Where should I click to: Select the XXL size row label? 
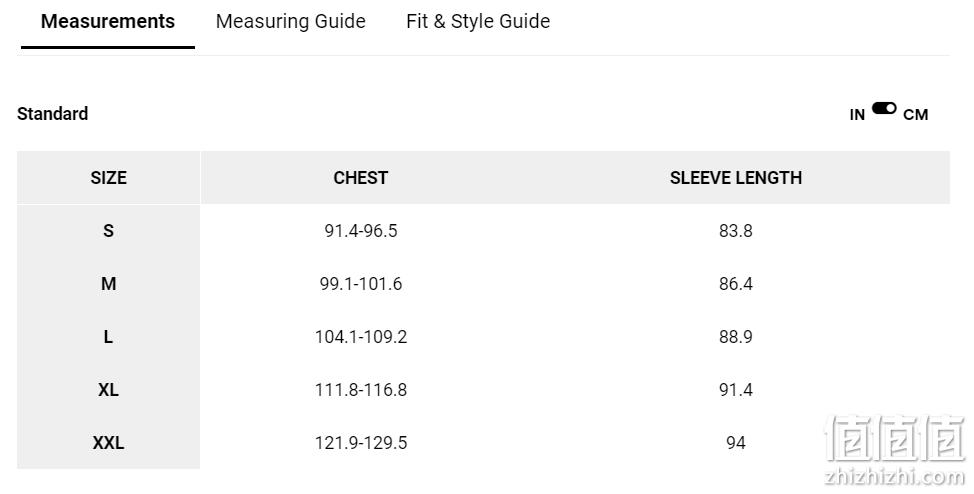pos(109,443)
